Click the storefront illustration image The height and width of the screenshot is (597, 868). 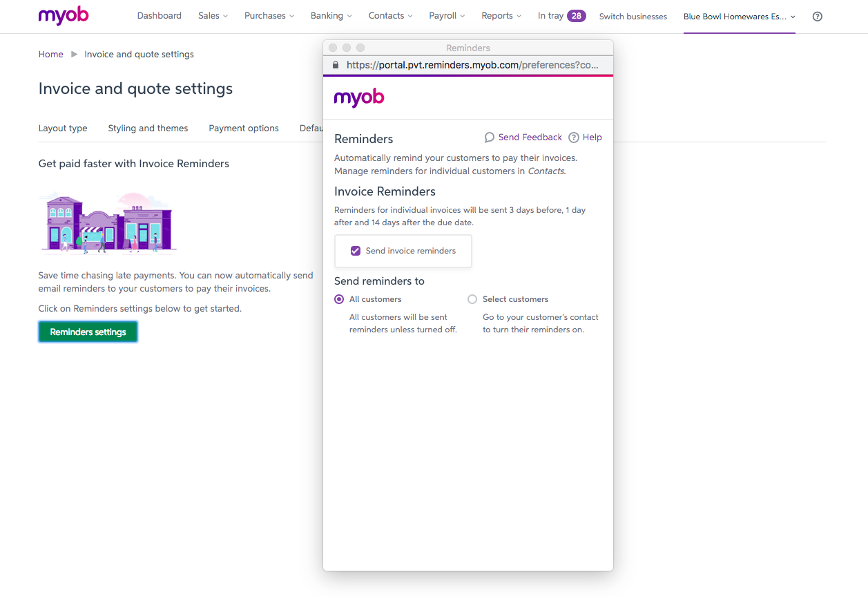coord(108,222)
